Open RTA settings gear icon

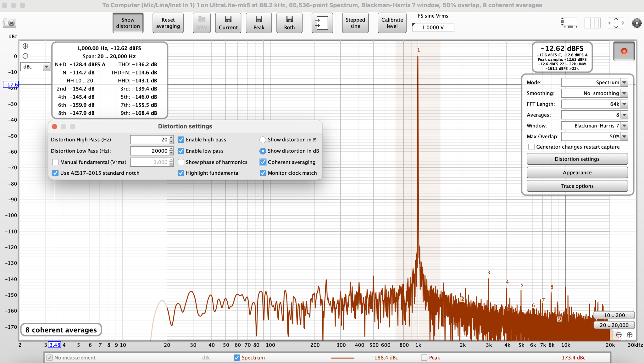tap(636, 23)
